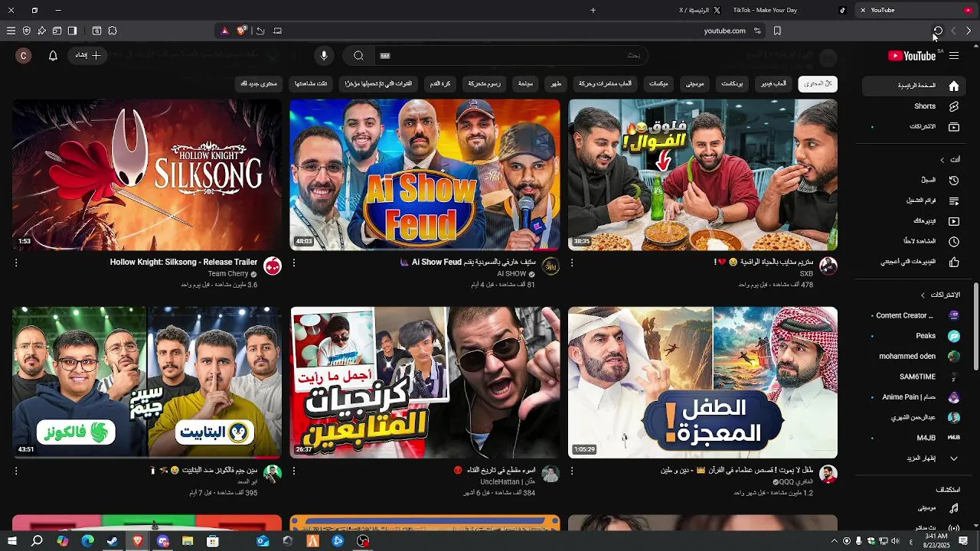Image resolution: width=980 pixels, height=551 pixels.
Task: Open Brave Rewards triangle icon
Action: click(x=224, y=31)
